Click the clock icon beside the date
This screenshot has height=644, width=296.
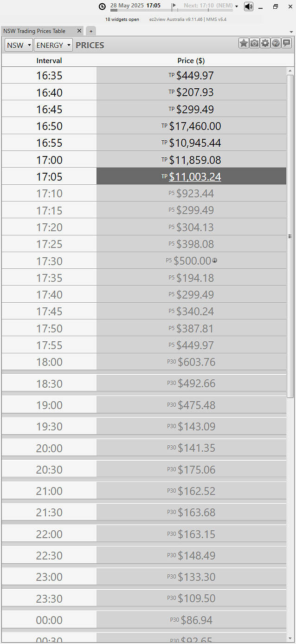(x=102, y=7)
